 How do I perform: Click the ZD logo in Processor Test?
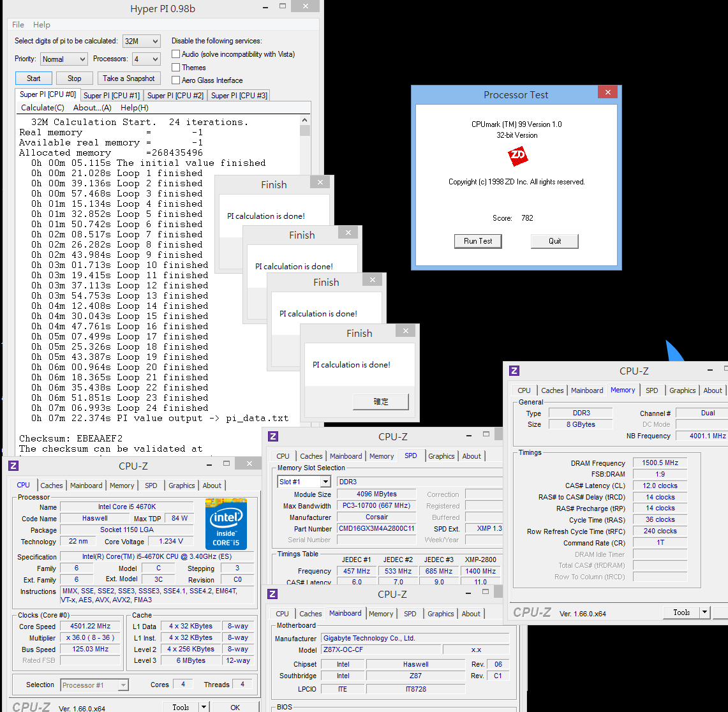517,156
